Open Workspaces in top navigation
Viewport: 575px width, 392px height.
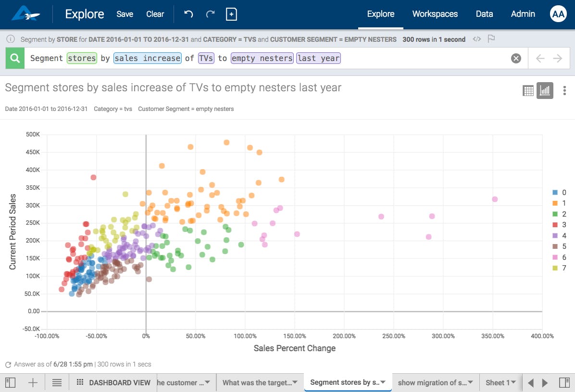[x=435, y=14]
